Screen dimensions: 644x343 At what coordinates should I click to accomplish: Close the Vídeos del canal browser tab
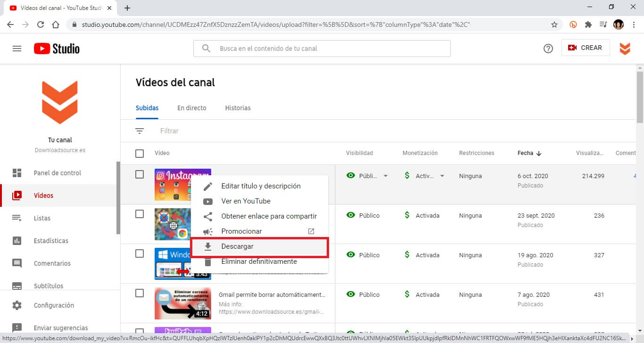(x=109, y=8)
